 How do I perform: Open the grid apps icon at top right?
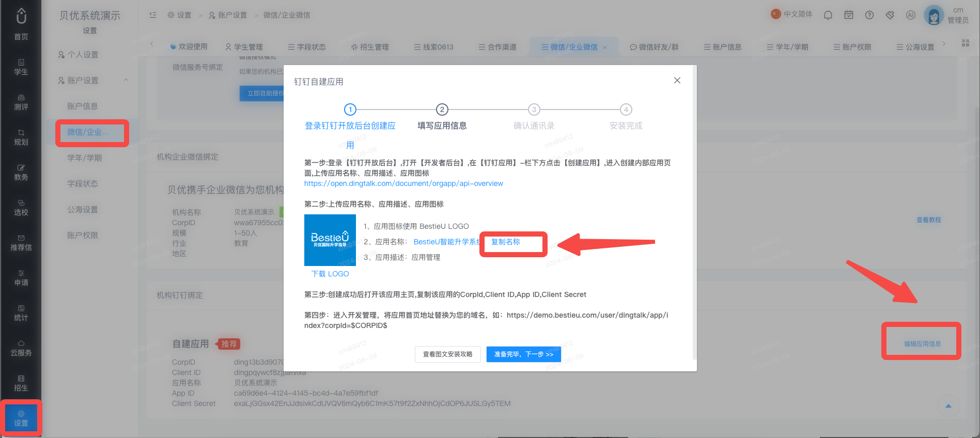click(x=966, y=43)
